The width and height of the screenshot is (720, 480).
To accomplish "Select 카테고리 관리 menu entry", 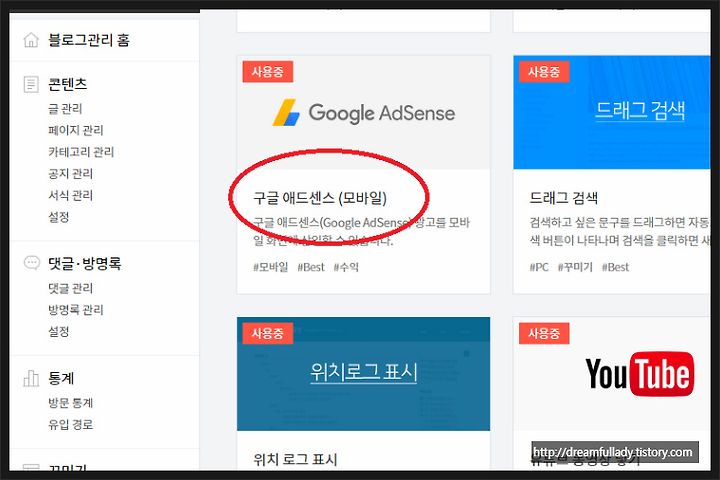I will 81,152.
